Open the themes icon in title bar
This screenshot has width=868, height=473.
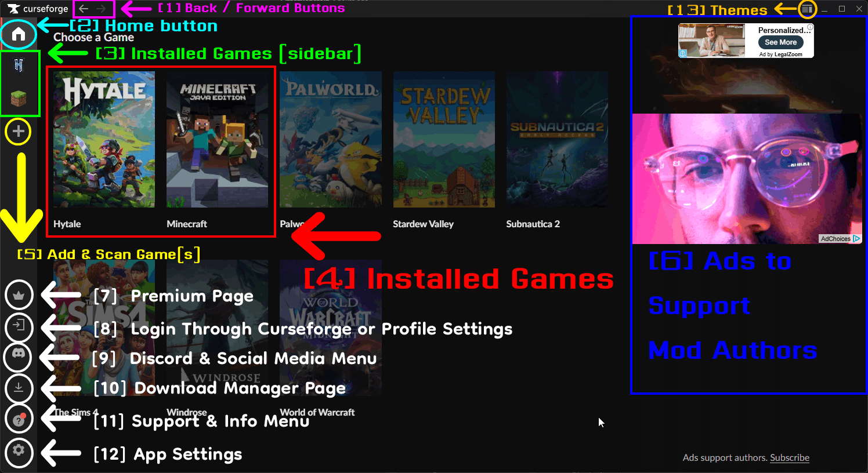point(807,9)
